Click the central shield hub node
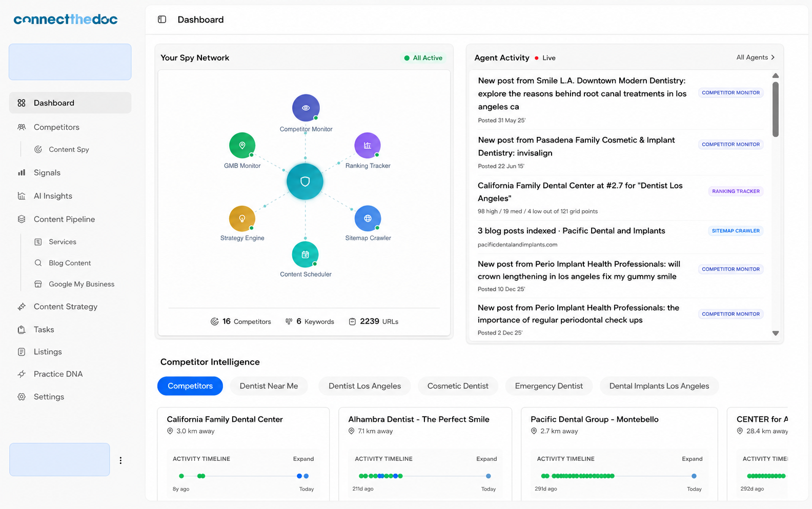The width and height of the screenshot is (812, 509). 305,181
